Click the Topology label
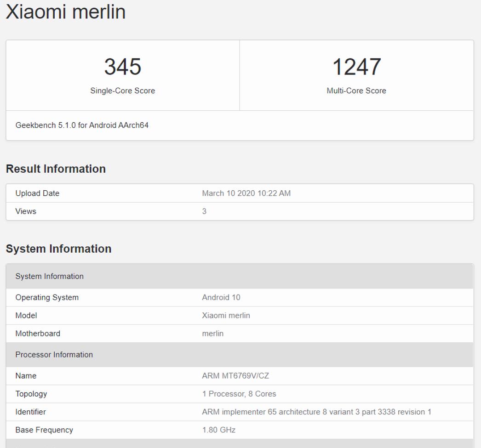481x448 pixels. [x=31, y=394]
